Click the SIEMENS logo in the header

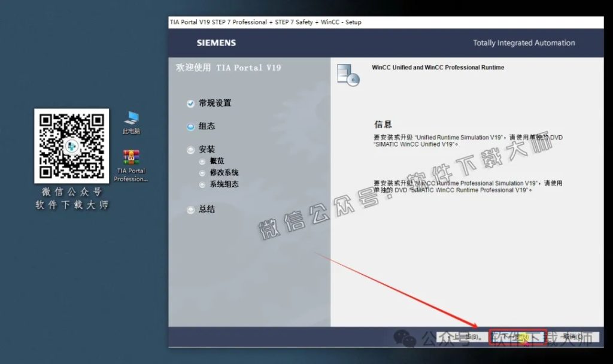216,43
